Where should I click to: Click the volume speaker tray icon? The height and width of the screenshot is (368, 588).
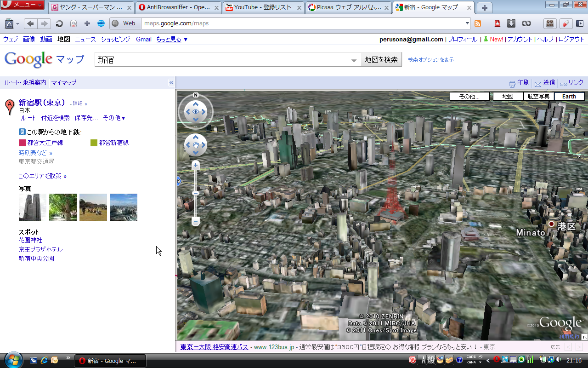click(x=559, y=360)
